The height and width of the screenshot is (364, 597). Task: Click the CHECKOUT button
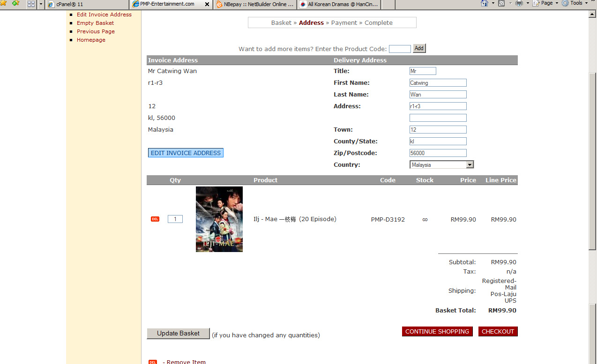(498, 332)
